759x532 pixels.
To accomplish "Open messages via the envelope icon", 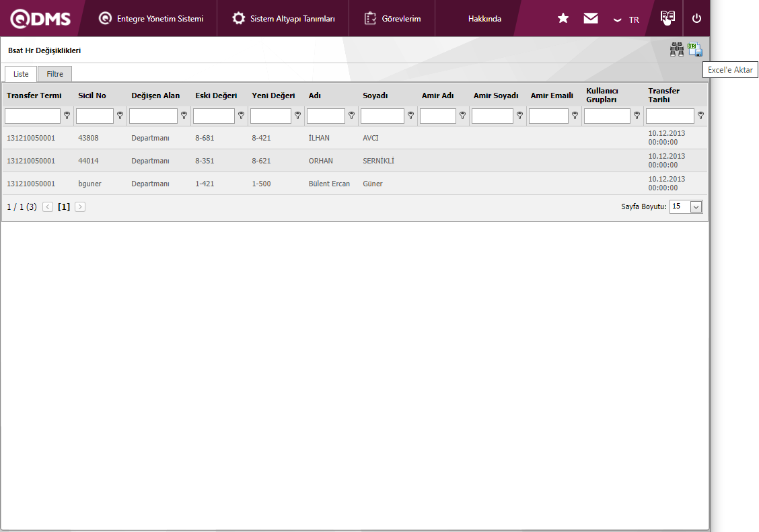I will [x=591, y=19].
